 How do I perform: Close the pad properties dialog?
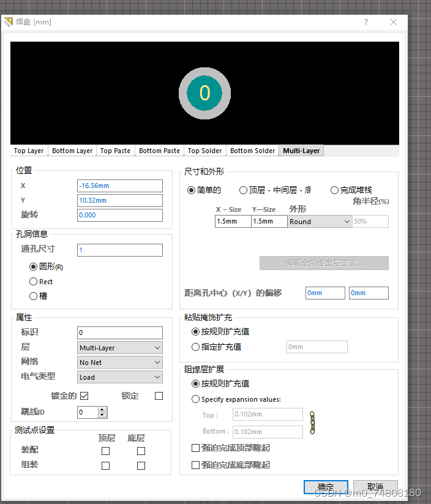(394, 22)
